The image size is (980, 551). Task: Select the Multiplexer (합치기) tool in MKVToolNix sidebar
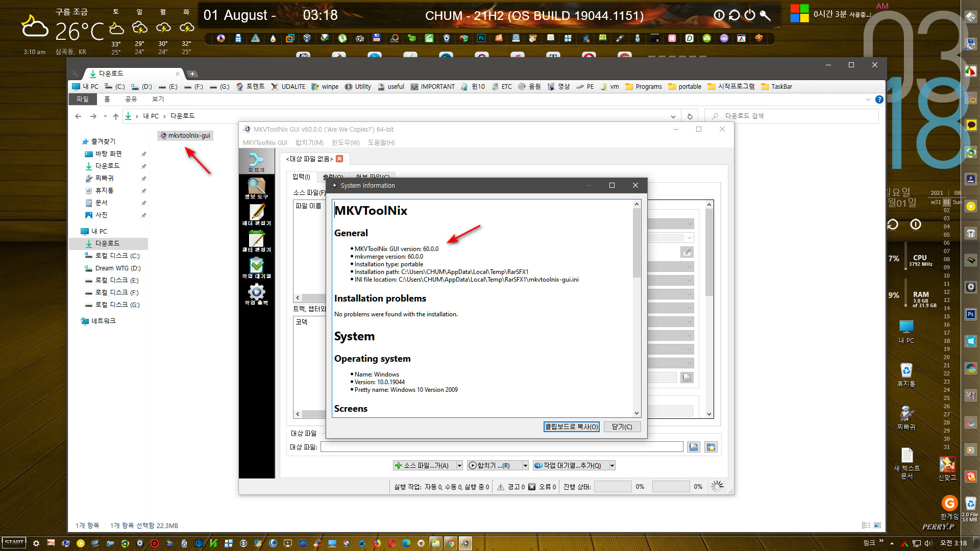point(256,162)
